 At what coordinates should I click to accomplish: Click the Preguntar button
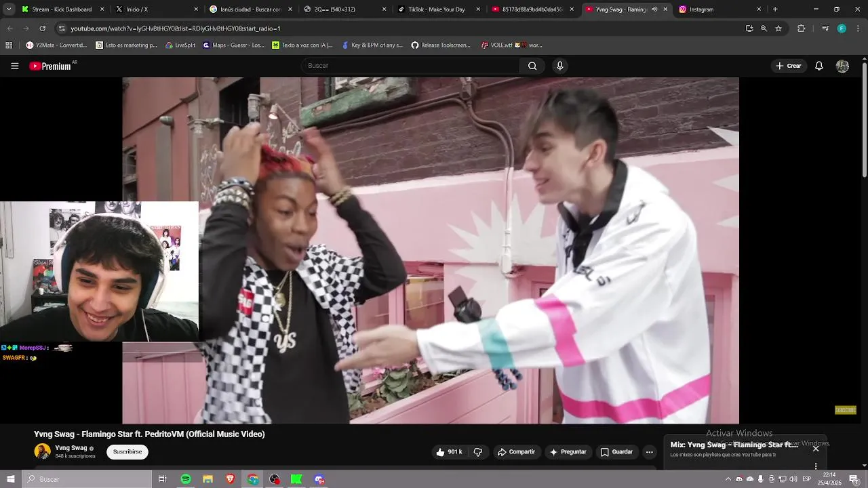[x=568, y=452]
